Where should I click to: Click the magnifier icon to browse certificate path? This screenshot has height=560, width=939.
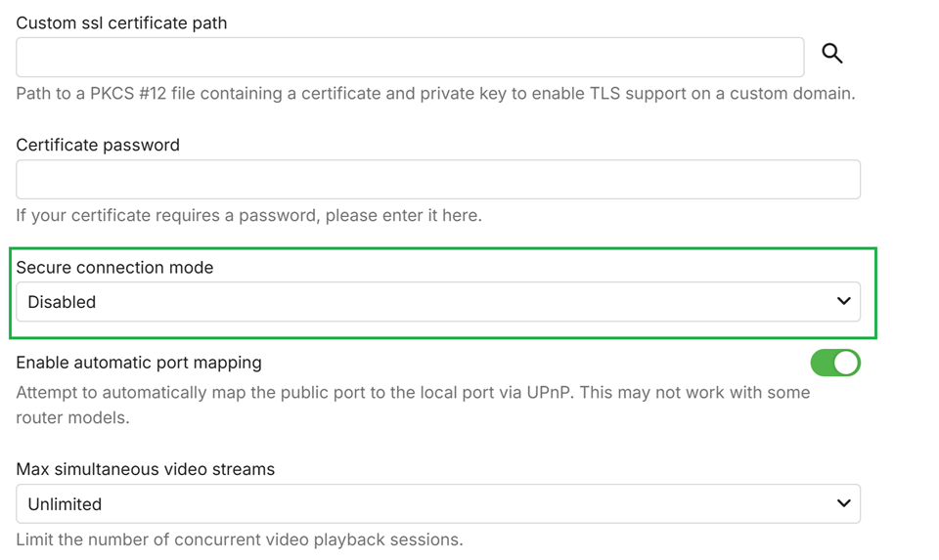click(832, 54)
